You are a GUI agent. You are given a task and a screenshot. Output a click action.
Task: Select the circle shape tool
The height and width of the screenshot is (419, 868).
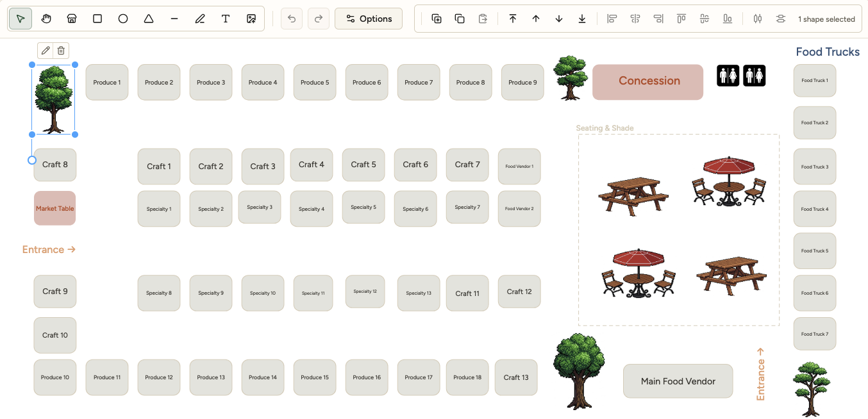123,19
